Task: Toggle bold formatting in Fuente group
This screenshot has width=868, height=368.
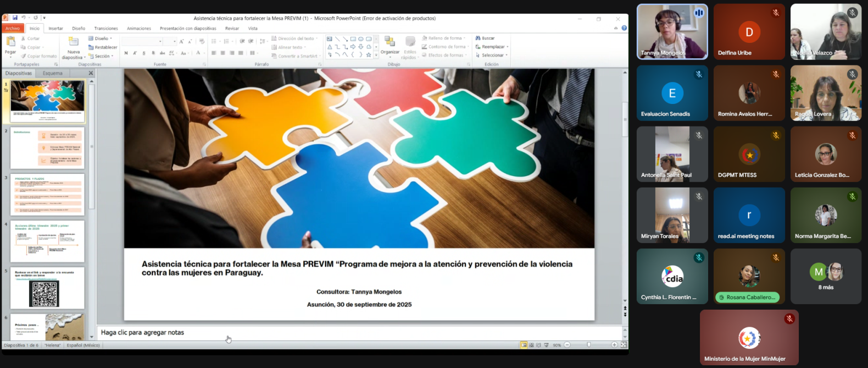Action: pos(126,53)
